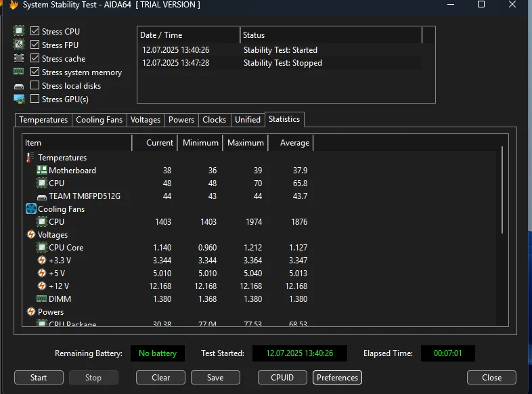The image size is (532, 394).
Task: Open the Preferences dialog
Action: [x=337, y=377]
